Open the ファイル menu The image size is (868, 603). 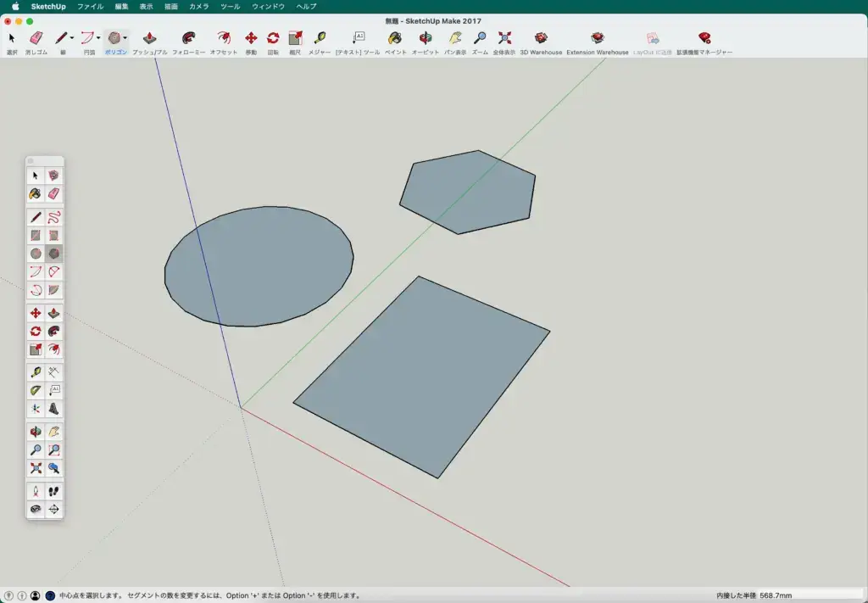coord(90,7)
